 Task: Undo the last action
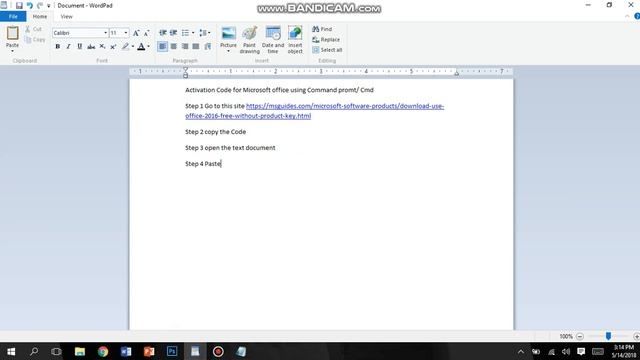click(x=29, y=6)
